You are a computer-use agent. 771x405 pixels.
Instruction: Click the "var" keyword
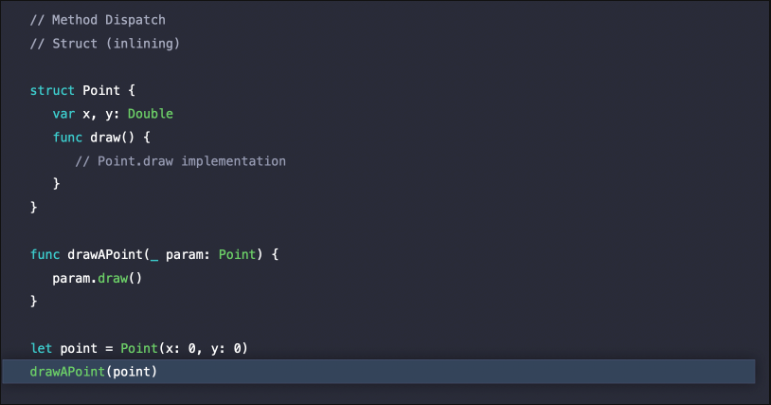coord(64,114)
